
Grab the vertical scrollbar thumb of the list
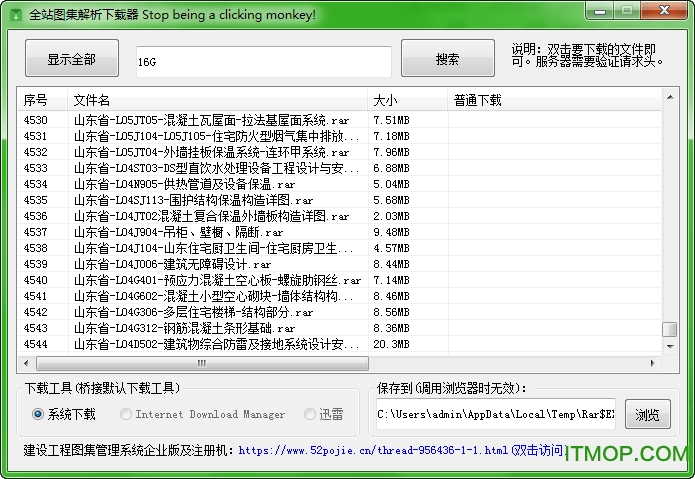click(669, 329)
